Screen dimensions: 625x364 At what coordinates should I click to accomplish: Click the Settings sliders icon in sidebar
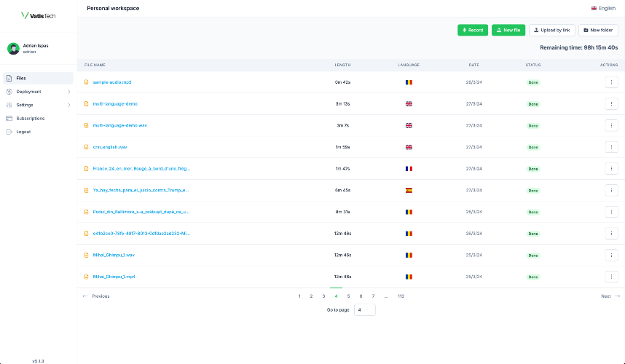9,105
